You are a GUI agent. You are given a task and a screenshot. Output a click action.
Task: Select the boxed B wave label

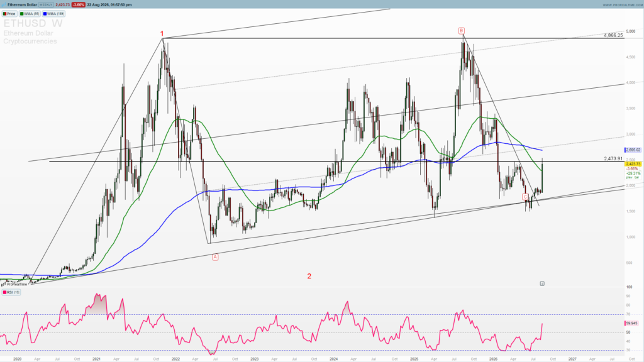(x=461, y=31)
